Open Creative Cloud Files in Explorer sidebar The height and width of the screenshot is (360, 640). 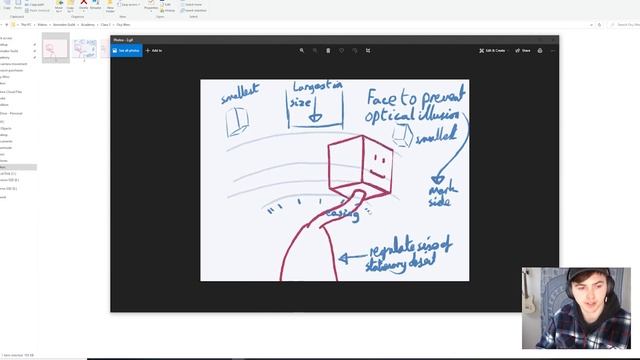click(x=11, y=92)
